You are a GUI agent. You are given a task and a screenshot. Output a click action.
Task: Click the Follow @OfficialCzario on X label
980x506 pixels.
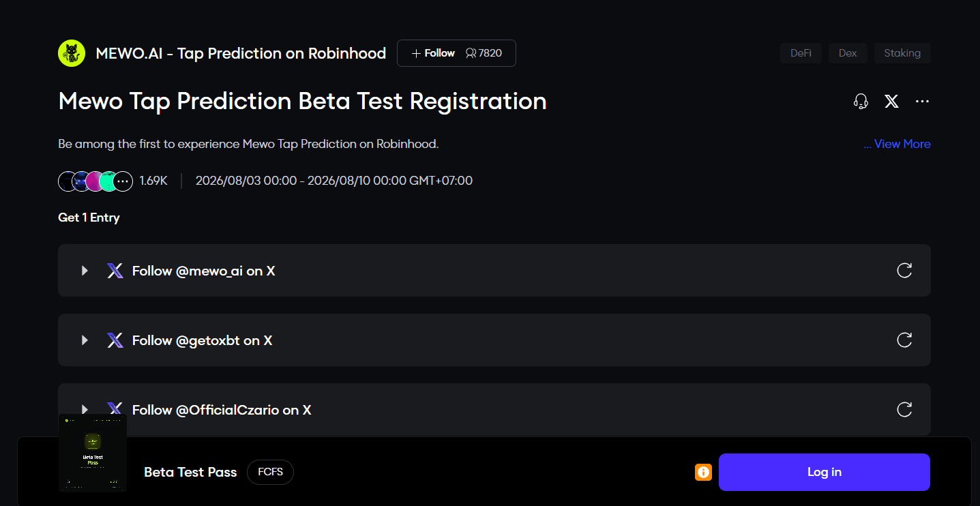pyautogui.click(x=222, y=410)
